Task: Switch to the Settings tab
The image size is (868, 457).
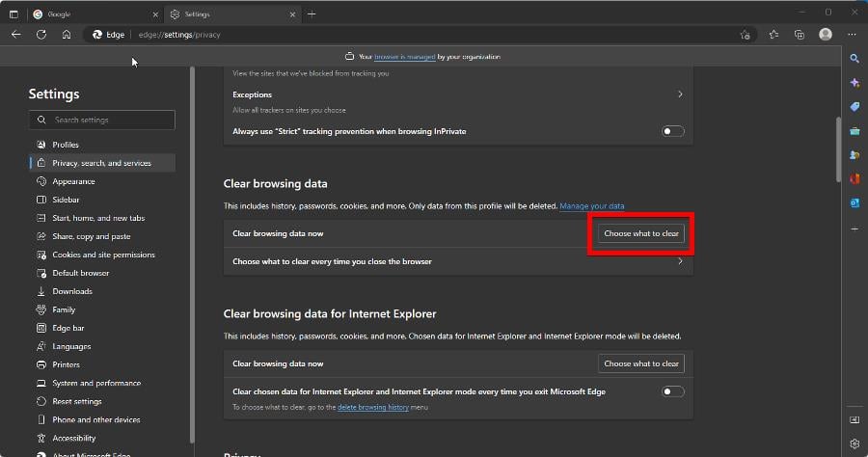Action: coord(232,14)
